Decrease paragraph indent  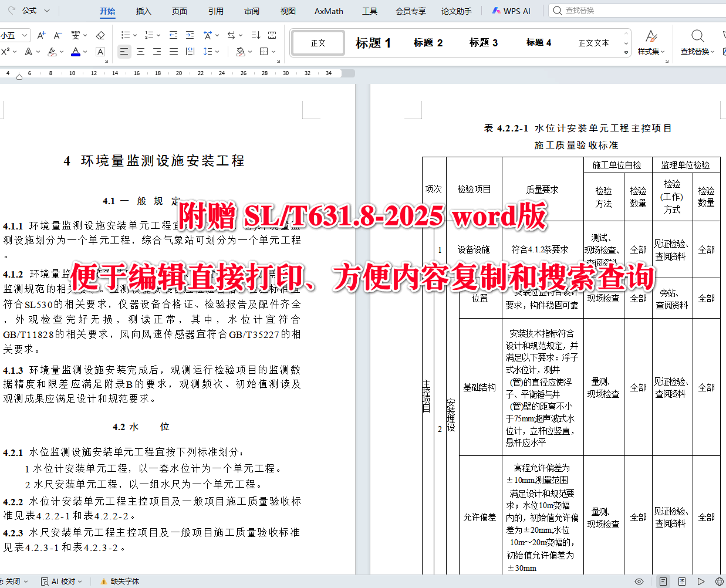coord(173,35)
